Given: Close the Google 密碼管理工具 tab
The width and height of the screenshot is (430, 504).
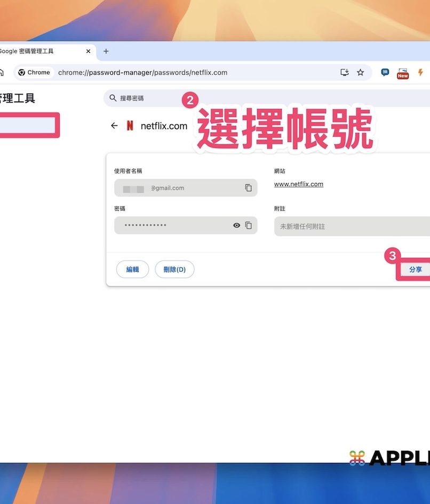Looking at the screenshot, I should pyautogui.click(x=89, y=51).
